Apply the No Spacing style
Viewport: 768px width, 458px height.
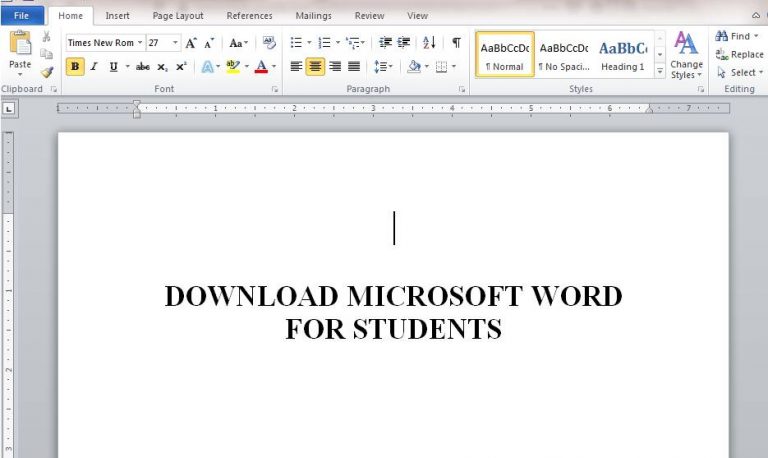(564, 54)
